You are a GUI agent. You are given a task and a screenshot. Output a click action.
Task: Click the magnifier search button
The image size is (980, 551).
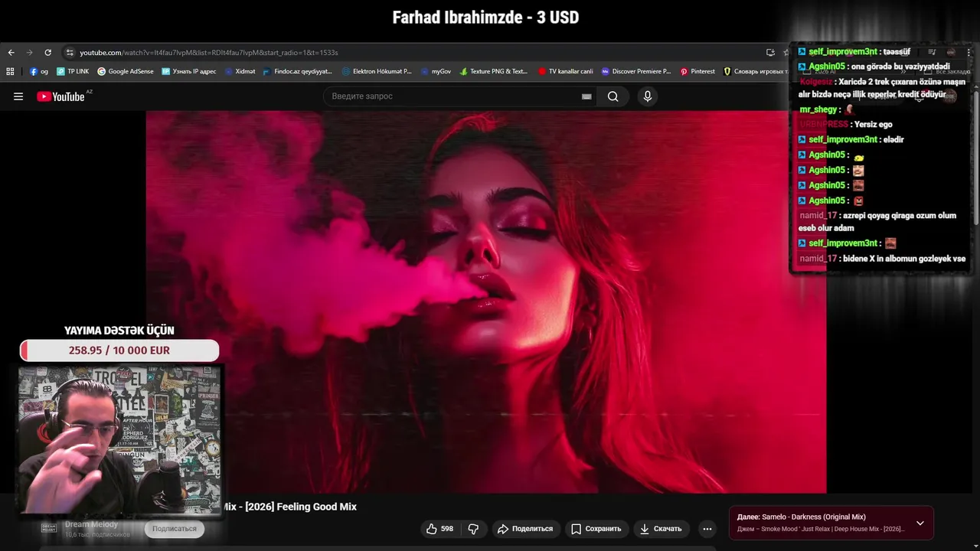(612, 96)
